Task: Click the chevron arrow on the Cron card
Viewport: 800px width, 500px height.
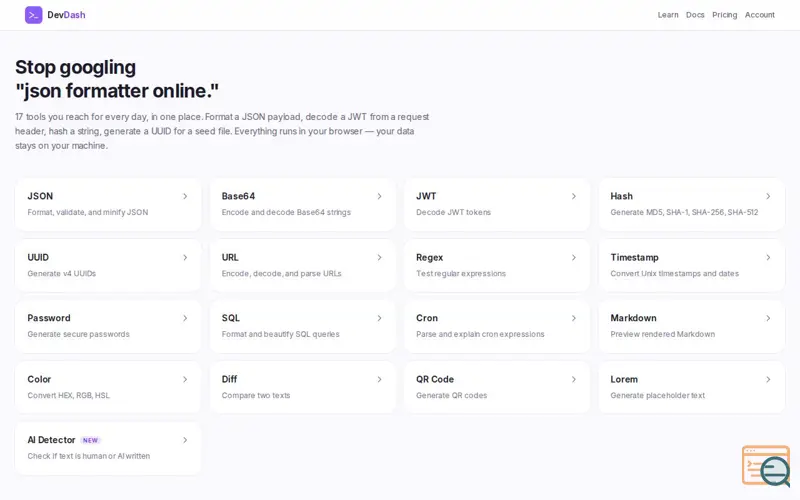Action: point(574,318)
